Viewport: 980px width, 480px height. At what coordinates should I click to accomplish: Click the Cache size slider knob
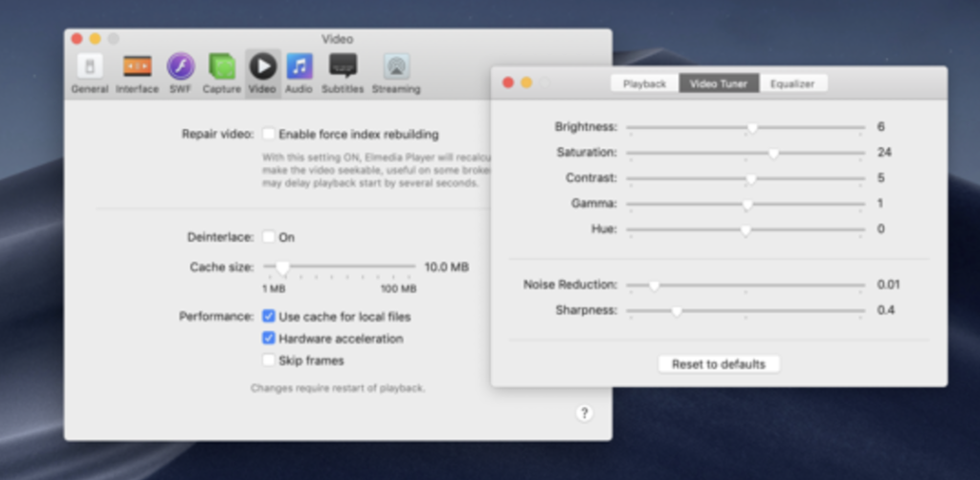tap(282, 269)
